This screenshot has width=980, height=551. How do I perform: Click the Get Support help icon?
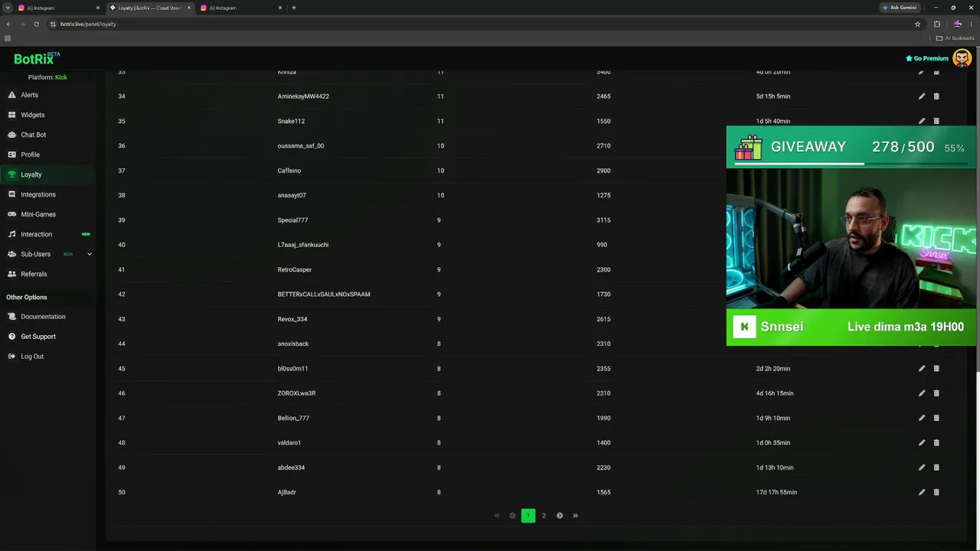click(11, 337)
